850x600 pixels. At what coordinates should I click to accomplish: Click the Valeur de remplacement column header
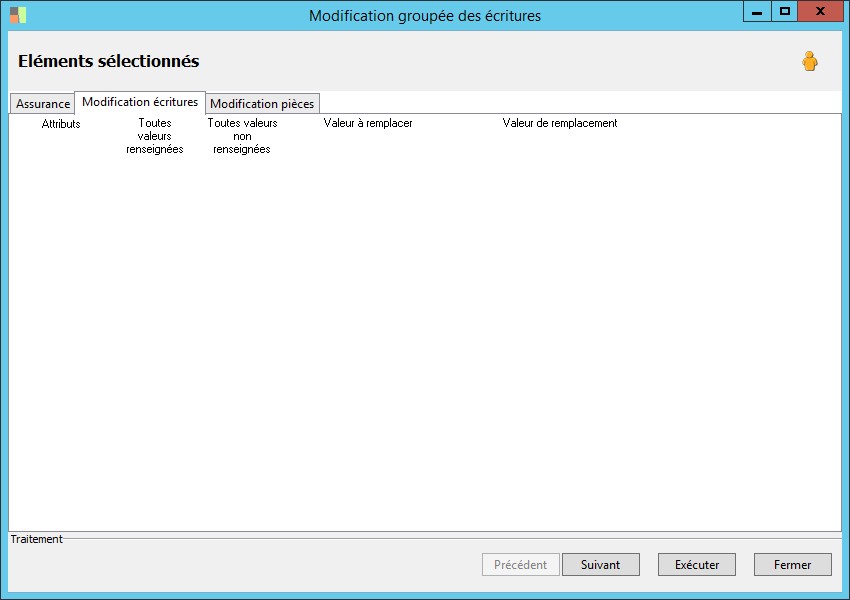(560, 123)
